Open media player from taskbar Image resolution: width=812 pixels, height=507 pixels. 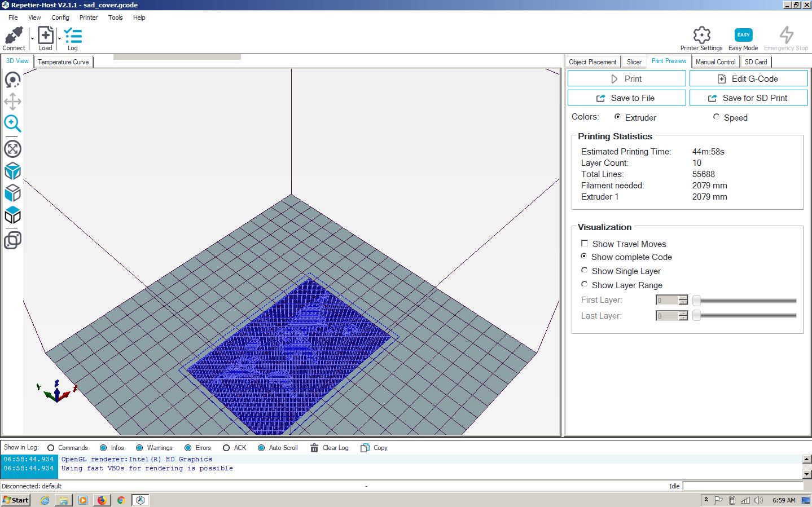83,500
